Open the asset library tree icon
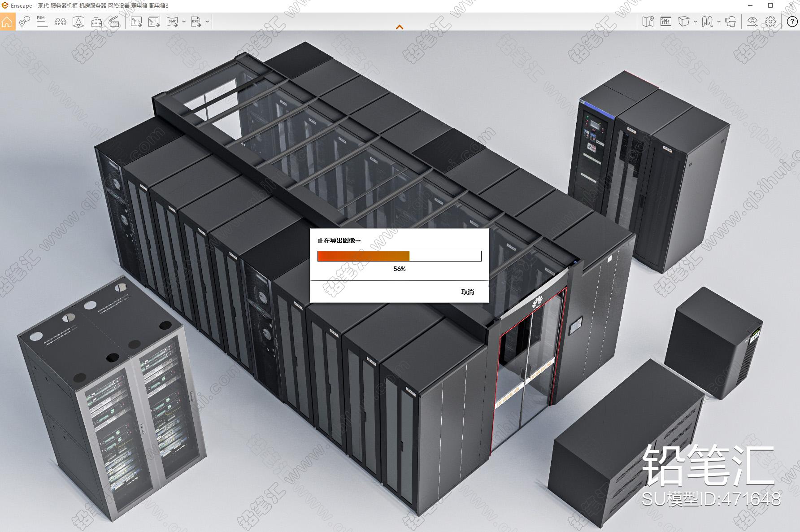Screen dimensions: 800x532 pos(78,22)
